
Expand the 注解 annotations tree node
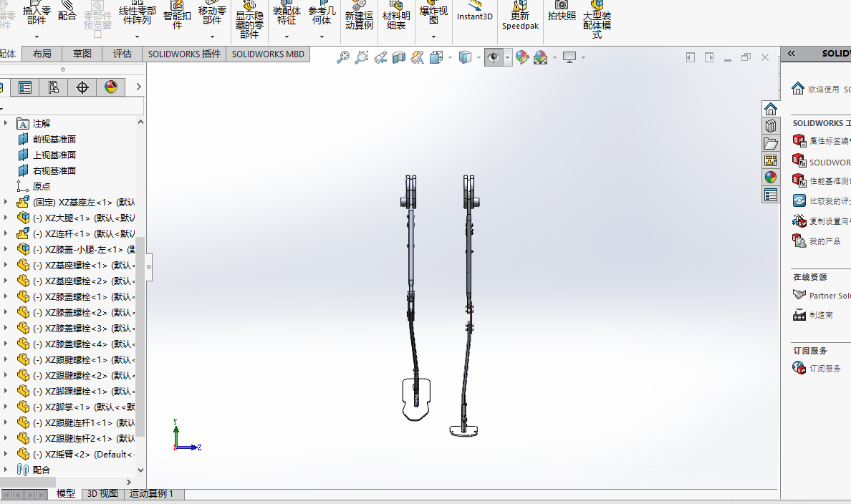6,123
